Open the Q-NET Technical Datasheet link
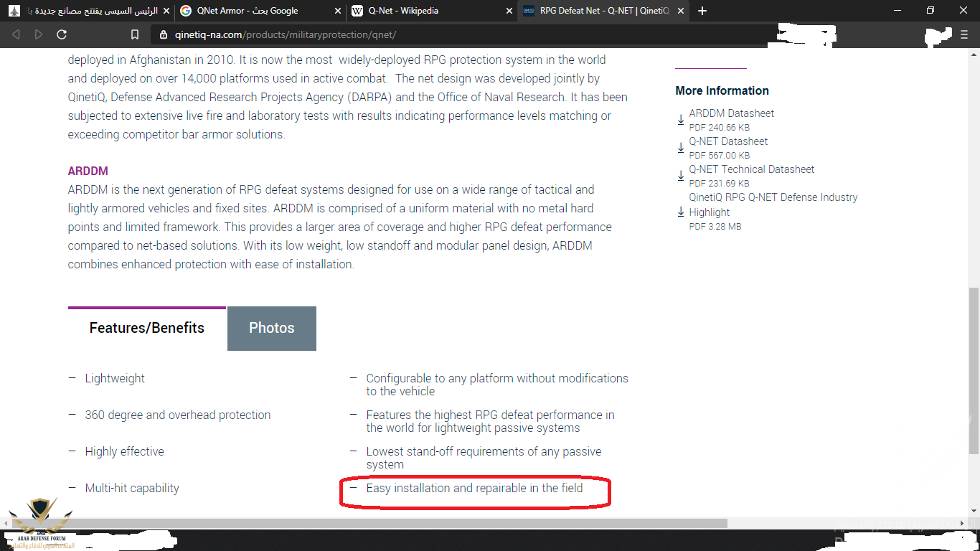980x551 pixels. point(751,169)
